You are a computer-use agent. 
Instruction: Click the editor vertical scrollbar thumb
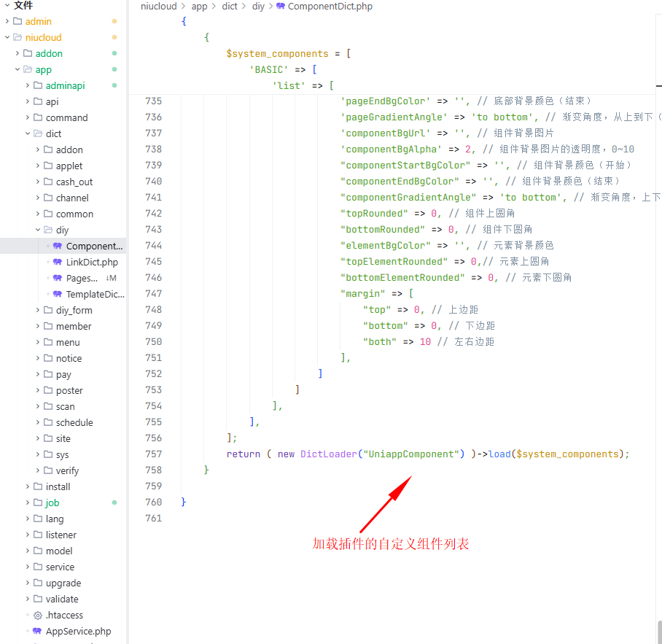click(x=659, y=631)
